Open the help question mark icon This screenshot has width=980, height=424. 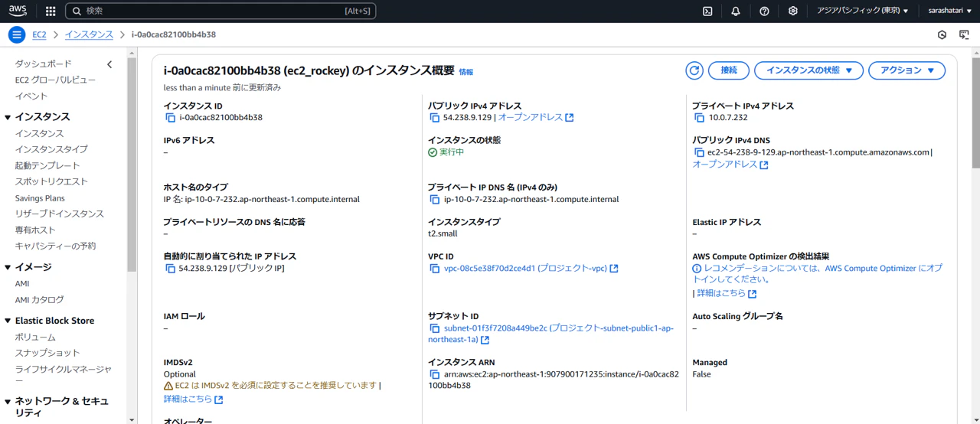pos(764,11)
